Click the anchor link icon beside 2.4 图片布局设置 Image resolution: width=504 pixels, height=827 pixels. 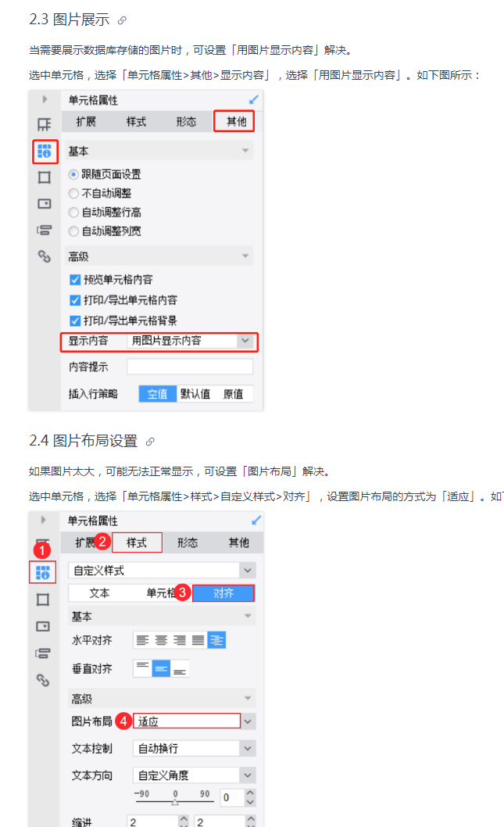click(x=150, y=442)
